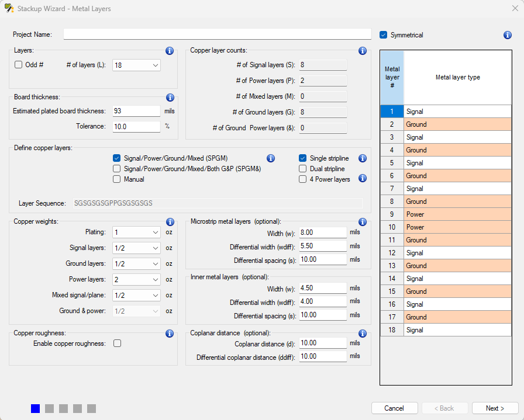This screenshot has height=420, width=524.
Task: Click the Microstrip metal layers info icon
Action: 362,222
